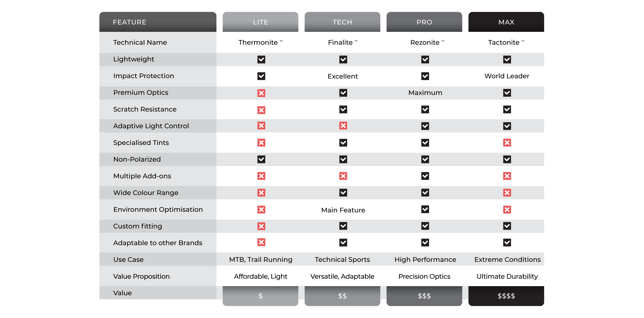This screenshot has width=644, height=318.
Task: Select the LITE column header
Action: [x=260, y=22]
